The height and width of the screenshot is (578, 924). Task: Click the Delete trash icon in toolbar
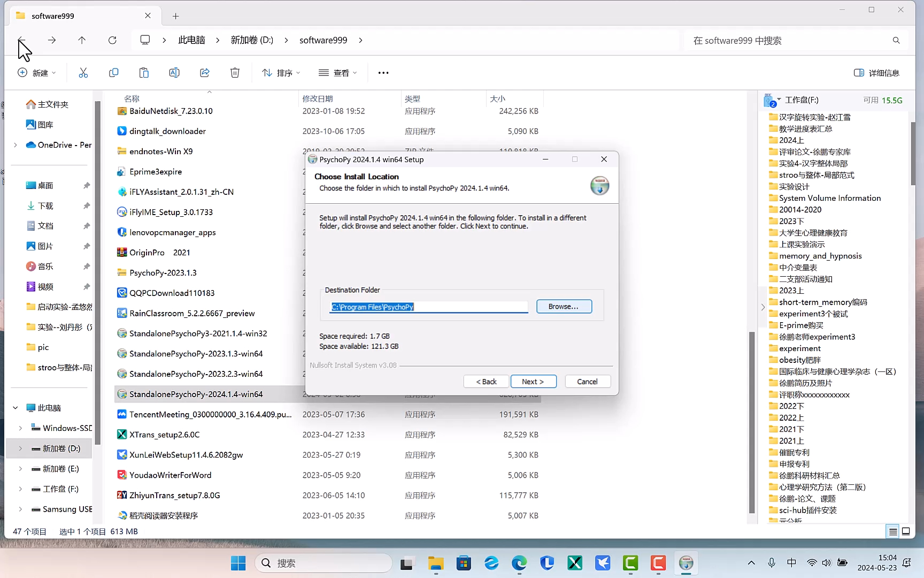point(235,73)
